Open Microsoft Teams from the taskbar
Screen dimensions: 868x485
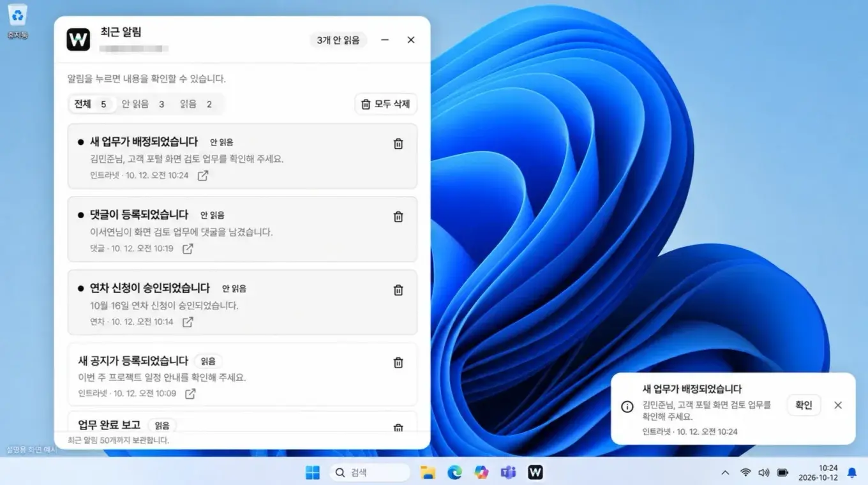coord(508,472)
